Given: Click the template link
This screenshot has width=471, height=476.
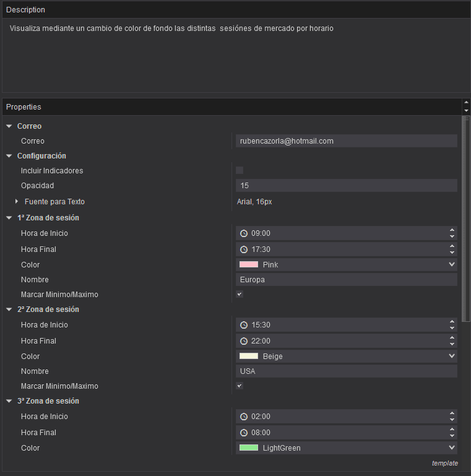Looking at the screenshot, I should (x=444, y=463).
